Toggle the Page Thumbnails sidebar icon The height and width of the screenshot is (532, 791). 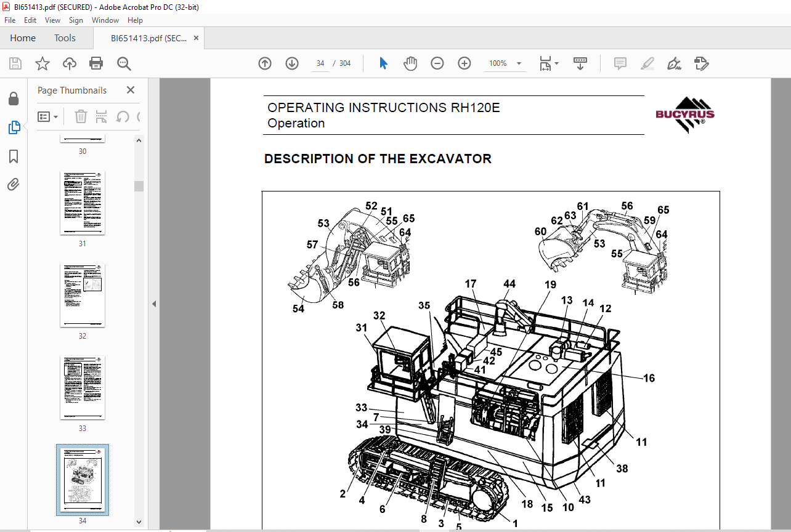(x=14, y=127)
